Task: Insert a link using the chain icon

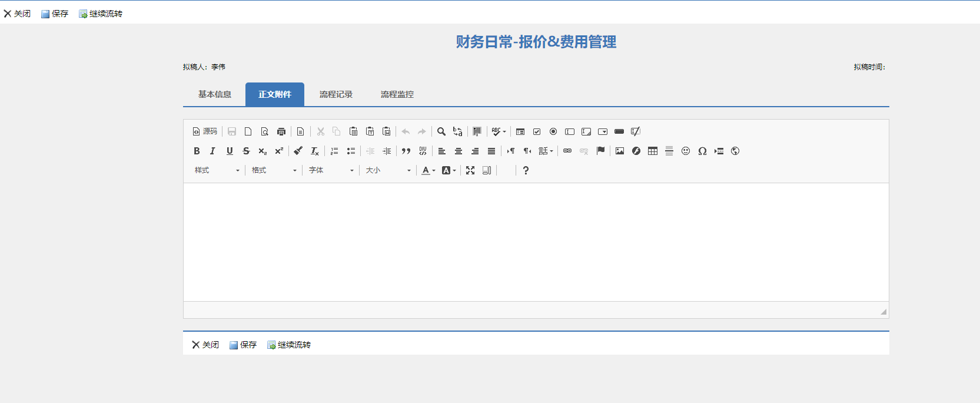Action: [567, 151]
